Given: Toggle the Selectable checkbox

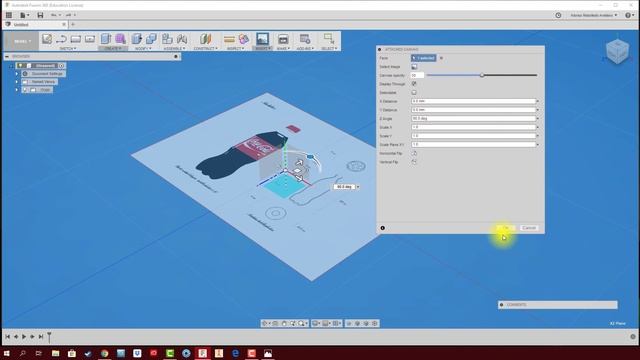Looking at the screenshot, I should pos(414,93).
